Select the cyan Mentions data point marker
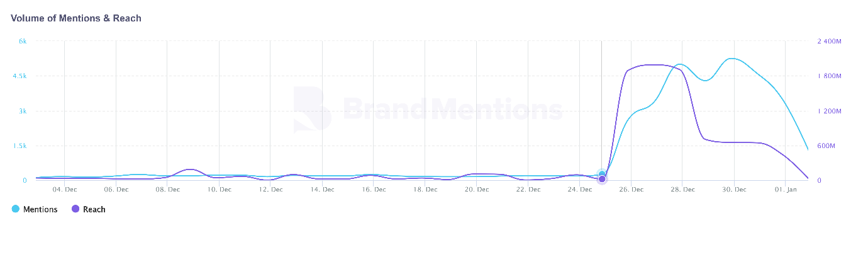 (x=602, y=173)
